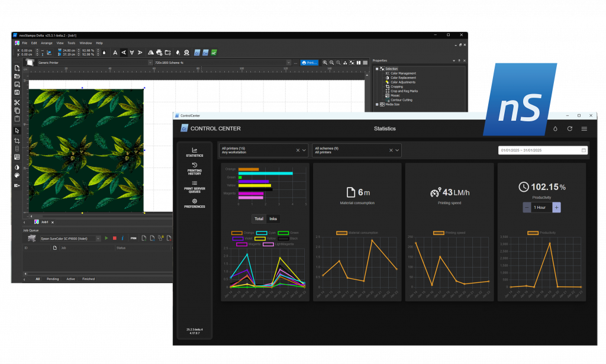The width and height of the screenshot is (606, 364).
Task: Click the ink drop icon in header
Action: click(555, 128)
